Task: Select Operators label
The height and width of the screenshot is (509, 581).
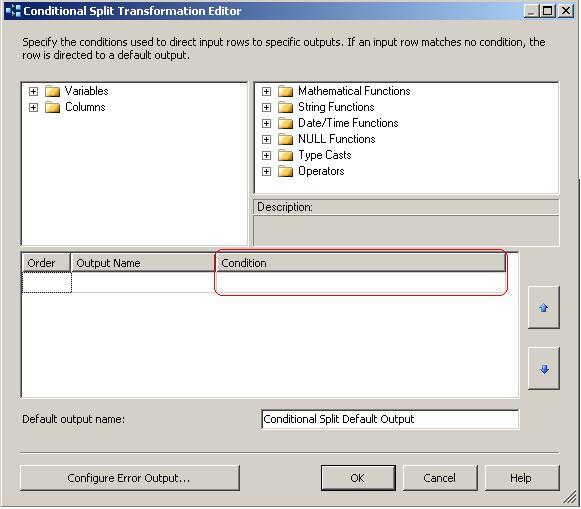Action: pyautogui.click(x=321, y=171)
